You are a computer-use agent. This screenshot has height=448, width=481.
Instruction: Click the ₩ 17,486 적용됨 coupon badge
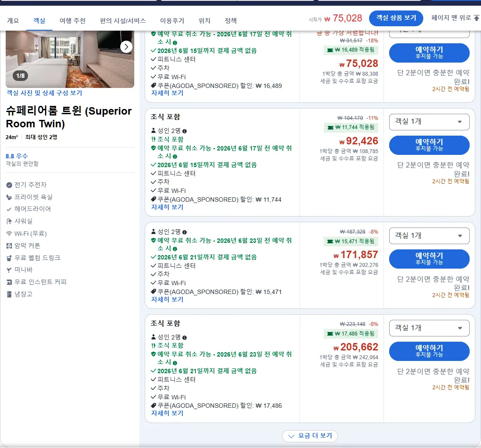(x=351, y=333)
